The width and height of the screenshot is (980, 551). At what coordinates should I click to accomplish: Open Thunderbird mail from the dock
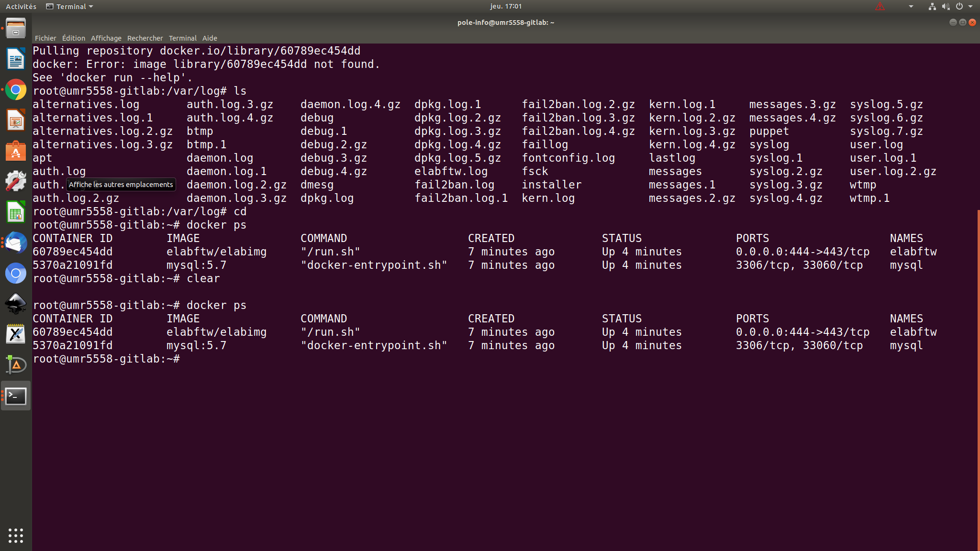(x=16, y=242)
